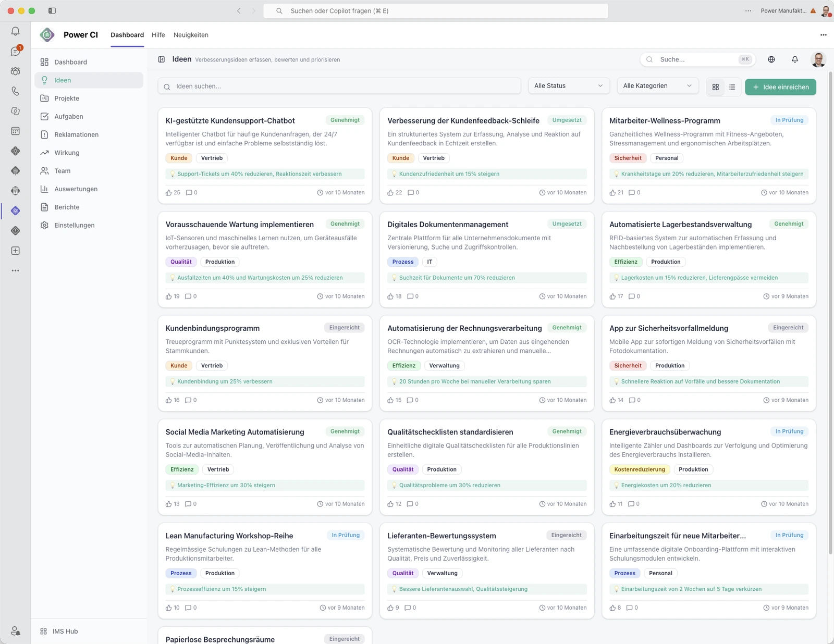Screen dimensions: 834x644
Task: Open Power CI tab more options
Action: (824, 35)
